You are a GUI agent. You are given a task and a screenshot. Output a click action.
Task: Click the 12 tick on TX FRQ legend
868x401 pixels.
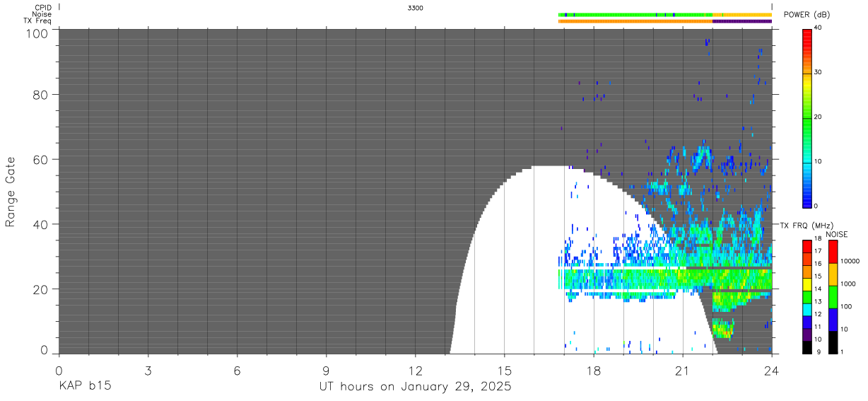(x=818, y=315)
